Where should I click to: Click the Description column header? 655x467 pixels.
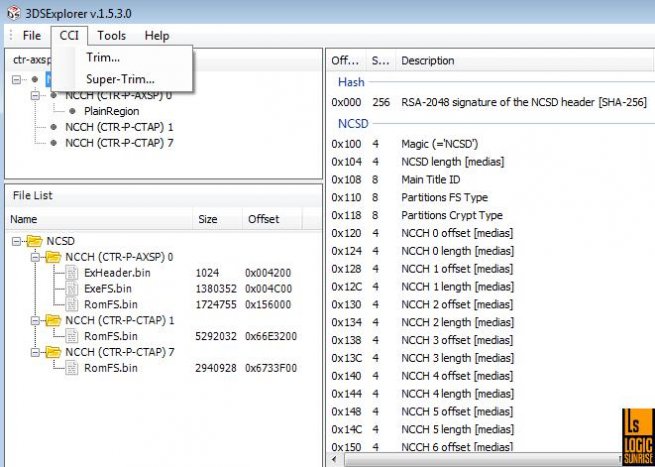click(427, 61)
